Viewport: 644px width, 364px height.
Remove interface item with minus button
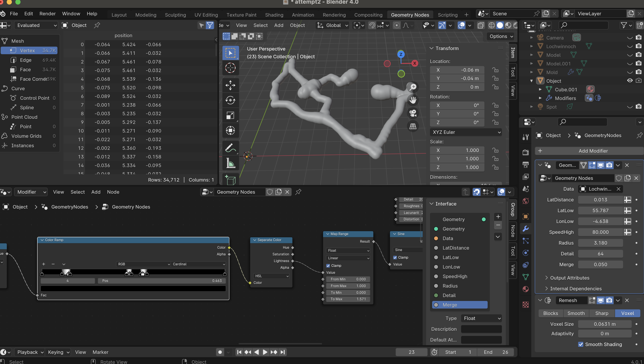498,225
